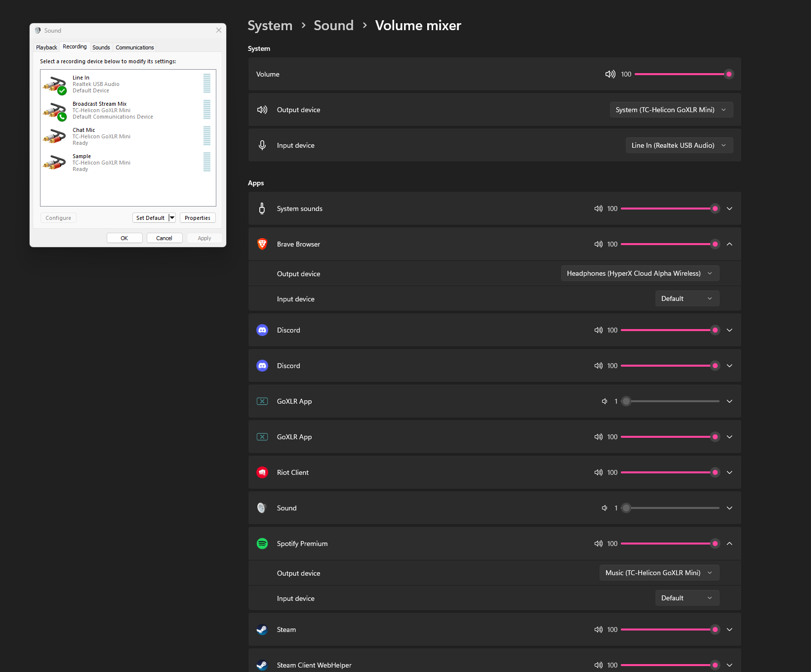Switch to the Playback tab
Image resolution: width=811 pixels, height=672 pixels.
click(x=46, y=47)
